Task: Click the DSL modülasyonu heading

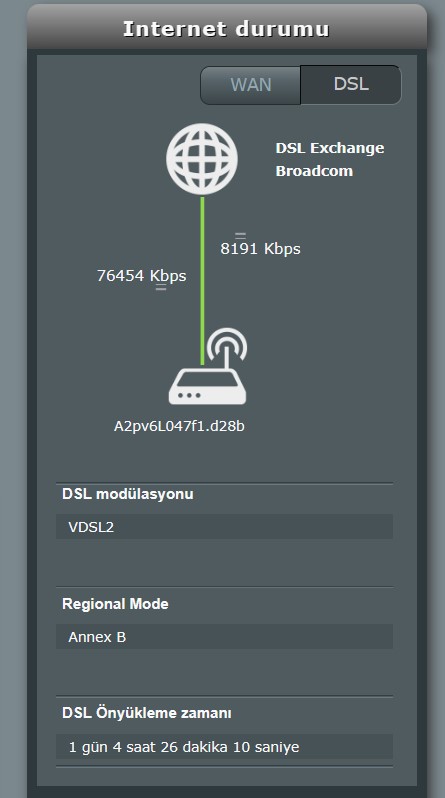Action: 128,494
